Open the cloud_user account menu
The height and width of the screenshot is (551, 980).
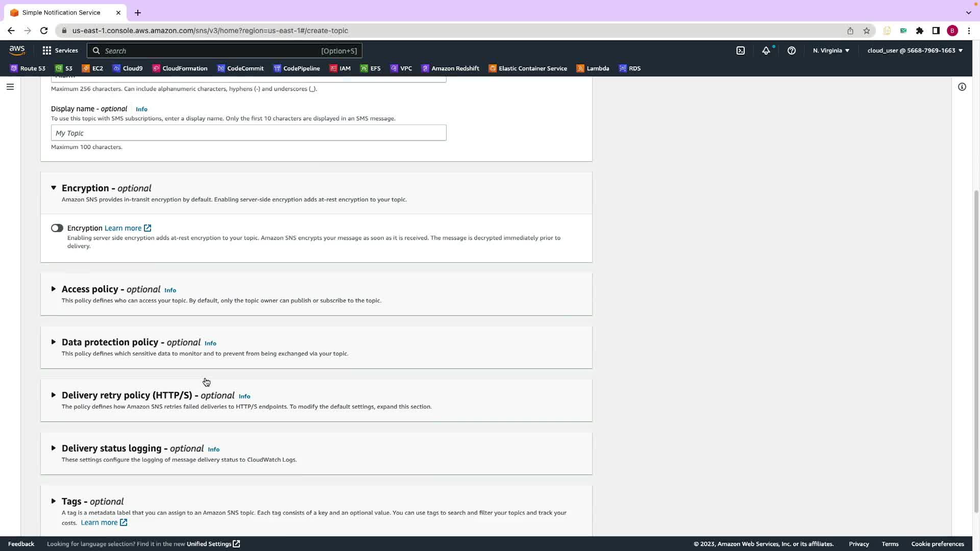coord(915,51)
